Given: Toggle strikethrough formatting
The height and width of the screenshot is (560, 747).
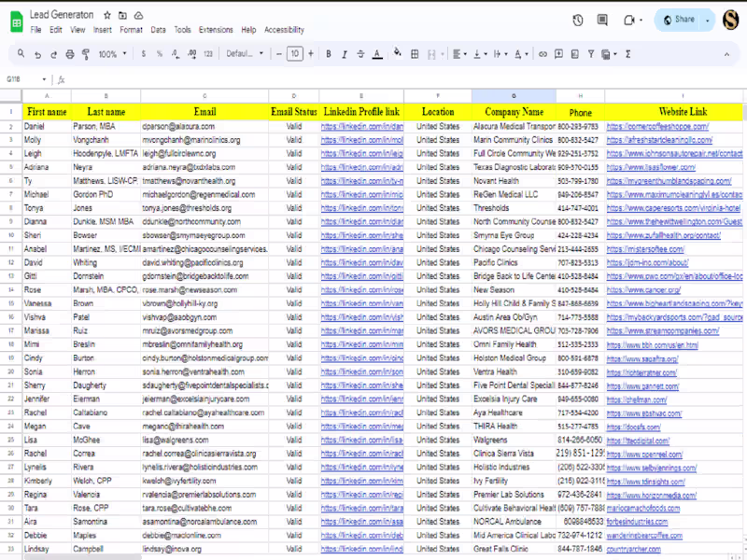Looking at the screenshot, I should pyautogui.click(x=360, y=54).
